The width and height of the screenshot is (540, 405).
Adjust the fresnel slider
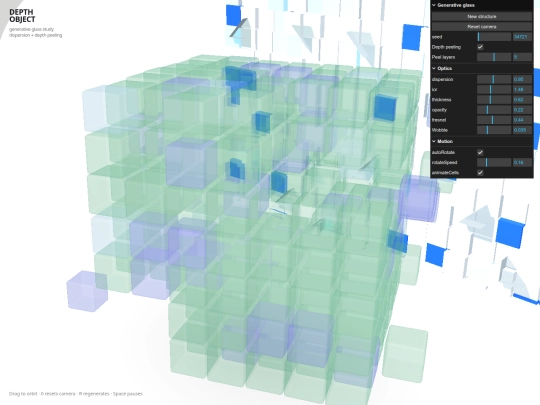[494, 120]
